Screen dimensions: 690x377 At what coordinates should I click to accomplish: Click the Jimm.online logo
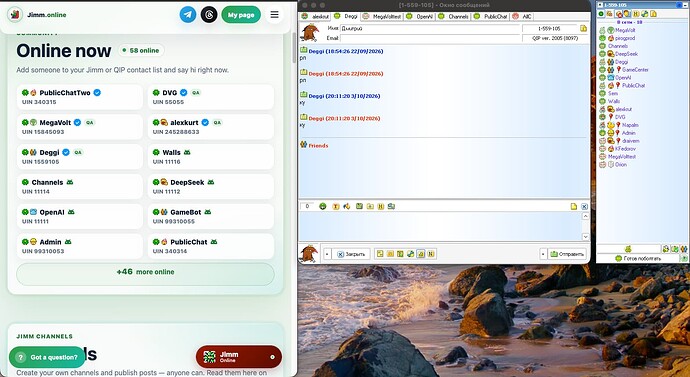click(37, 15)
